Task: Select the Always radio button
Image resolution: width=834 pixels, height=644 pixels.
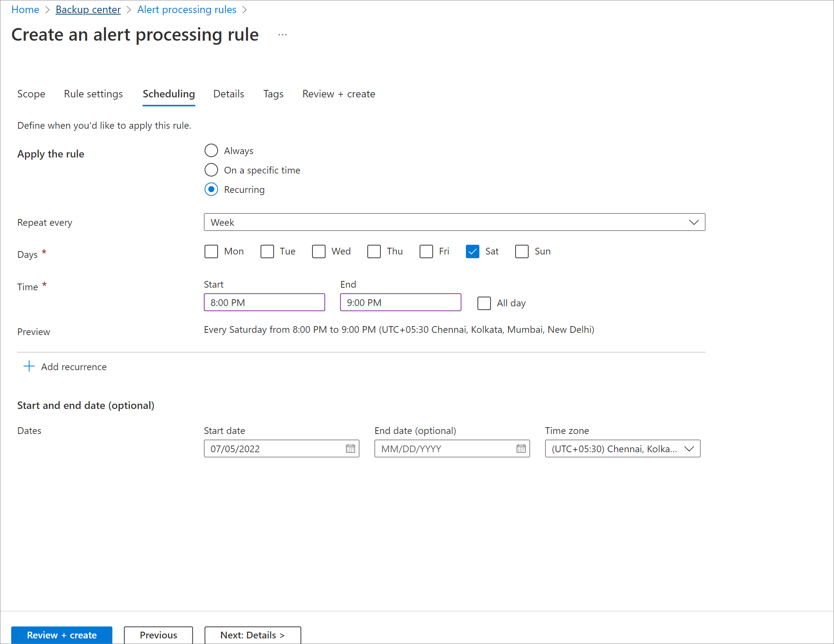Action: (x=211, y=150)
